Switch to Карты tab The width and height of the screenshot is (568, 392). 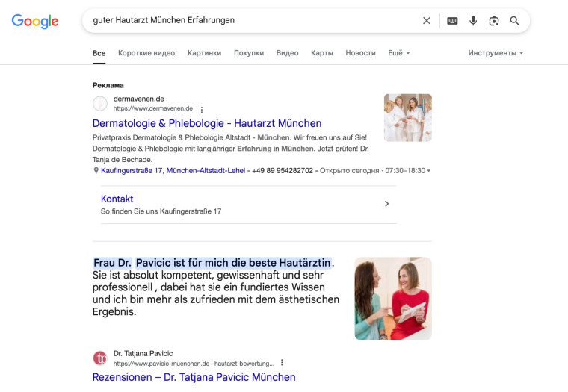point(321,53)
